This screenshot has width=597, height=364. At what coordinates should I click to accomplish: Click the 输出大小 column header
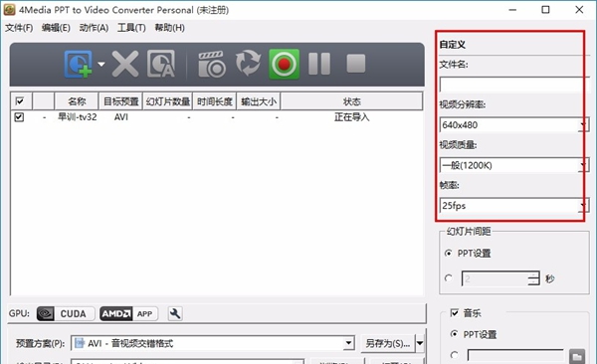coord(259,101)
